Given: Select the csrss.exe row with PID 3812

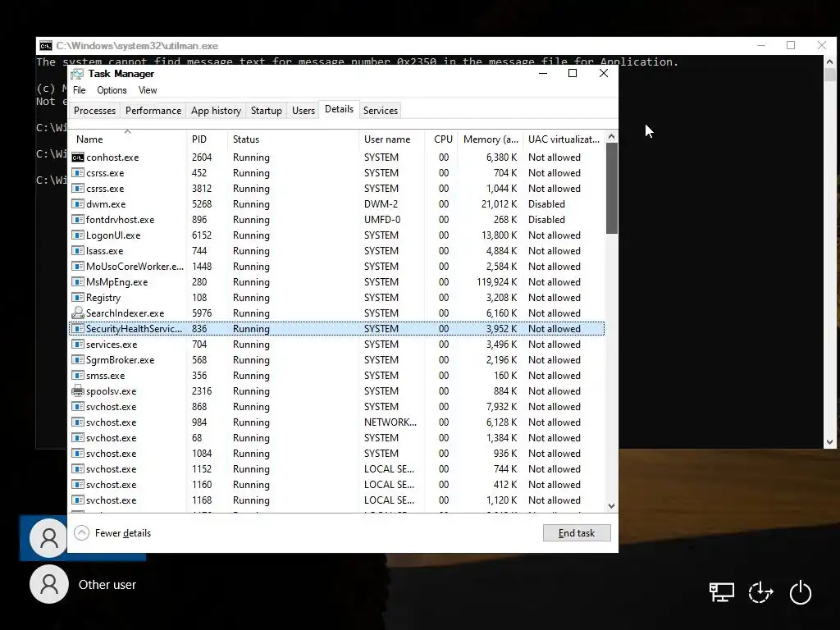Looking at the screenshot, I should click(x=337, y=189).
